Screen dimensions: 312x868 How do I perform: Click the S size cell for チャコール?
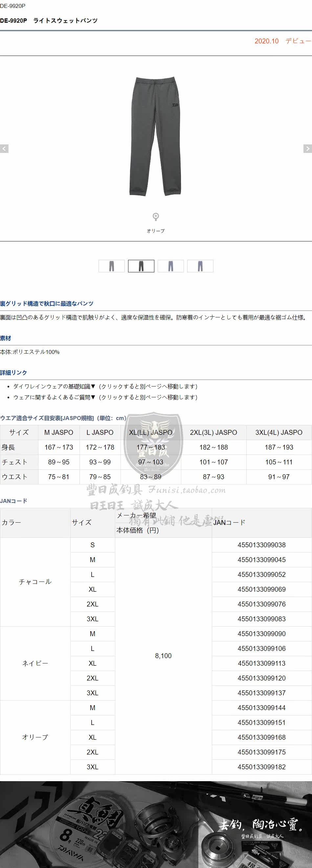pyautogui.click(x=93, y=545)
